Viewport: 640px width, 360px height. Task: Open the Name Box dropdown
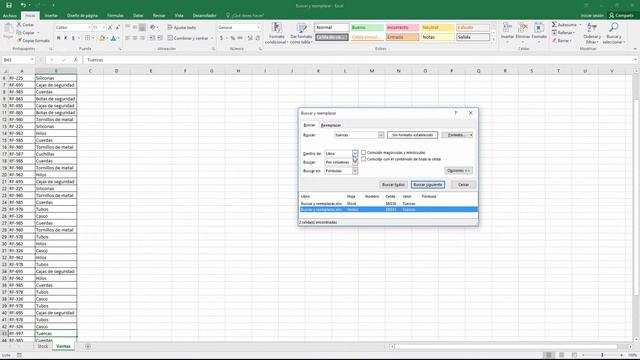point(32,60)
